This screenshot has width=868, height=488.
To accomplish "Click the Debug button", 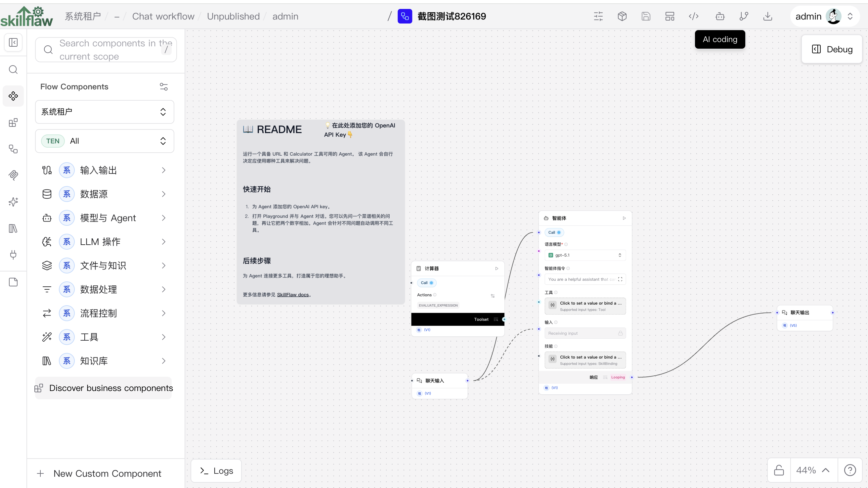I will pyautogui.click(x=832, y=49).
